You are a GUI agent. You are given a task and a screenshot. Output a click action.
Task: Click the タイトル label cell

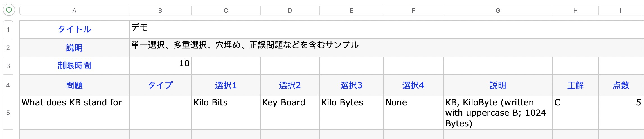tap(74, 29)
